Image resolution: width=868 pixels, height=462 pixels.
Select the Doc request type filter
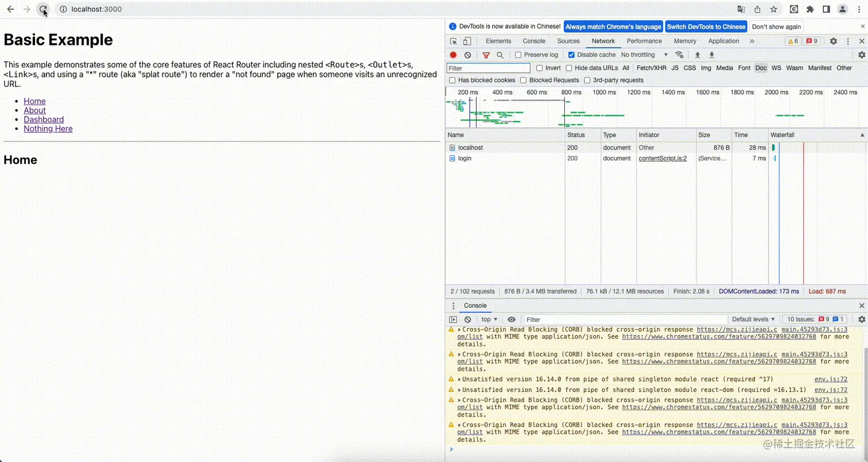click(x=761, y=68)
